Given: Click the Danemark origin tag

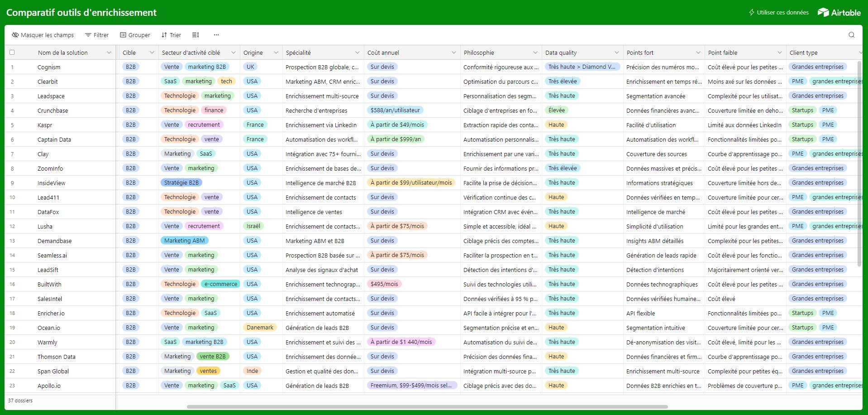Looking at the screenshot, I should 260,327.
